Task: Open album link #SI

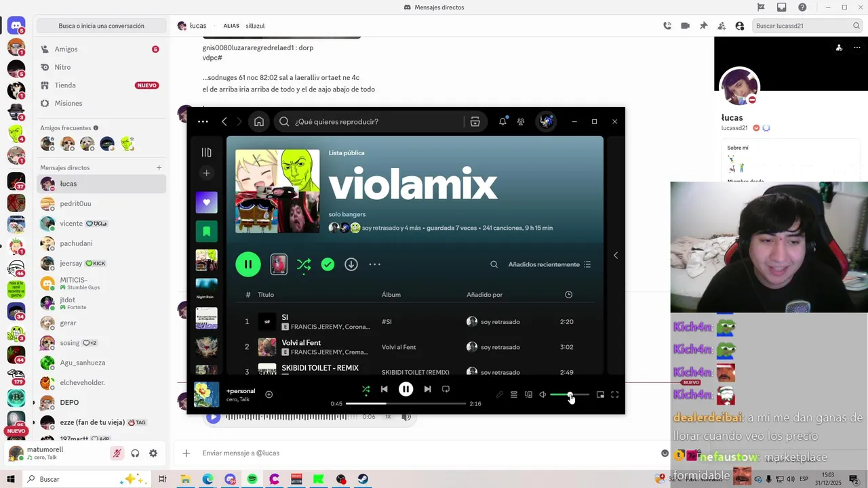Action: click(387, 322)
